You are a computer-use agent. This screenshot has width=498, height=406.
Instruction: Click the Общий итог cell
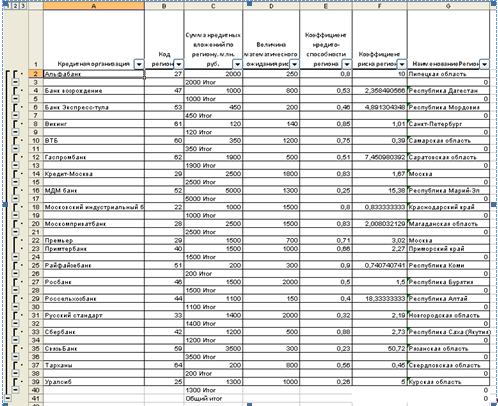coord(213,398)
